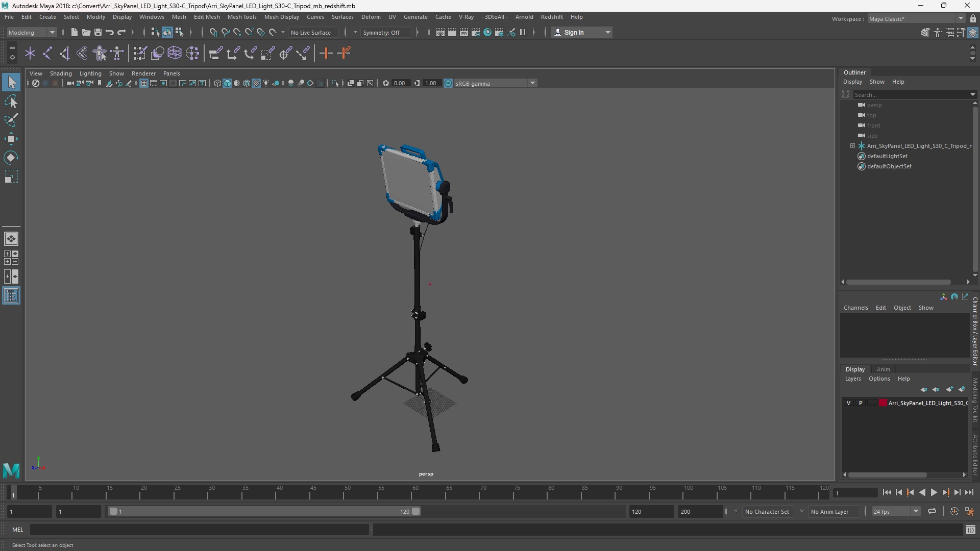Click the No Live Surface button

pyautogui.click(x=313, y=32)
